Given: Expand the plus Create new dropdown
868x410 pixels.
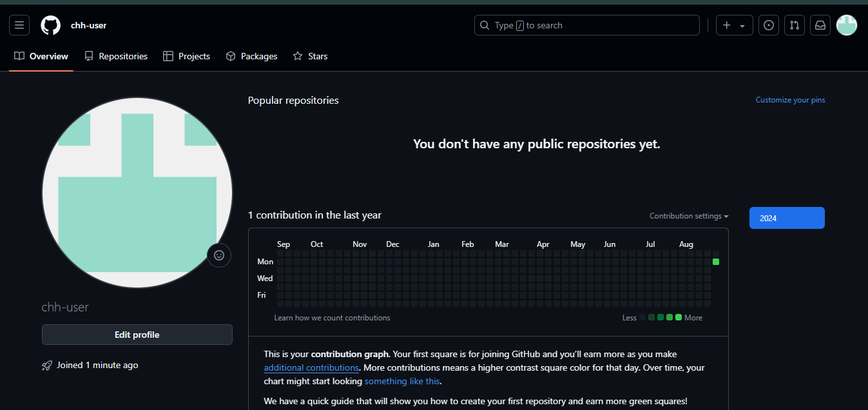Looking at the screenshot, I should click(734, 25).
